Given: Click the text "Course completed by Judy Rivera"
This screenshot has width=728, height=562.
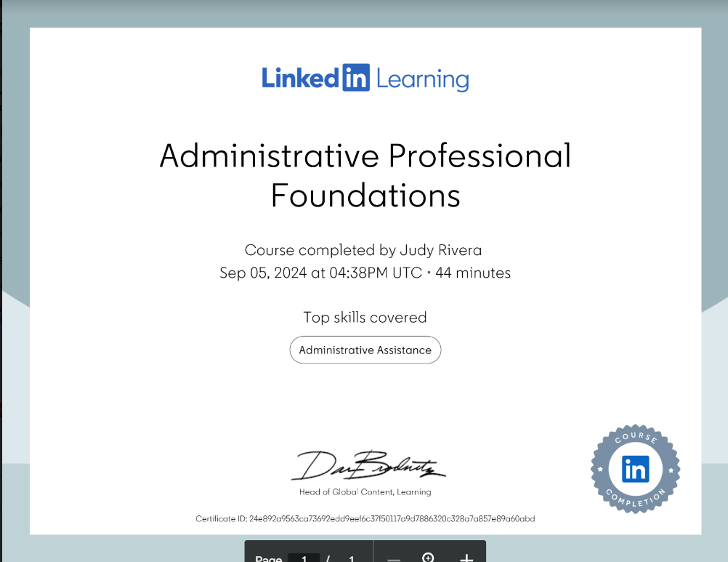Looking at the screenshot, I should (x=363, y=250).
